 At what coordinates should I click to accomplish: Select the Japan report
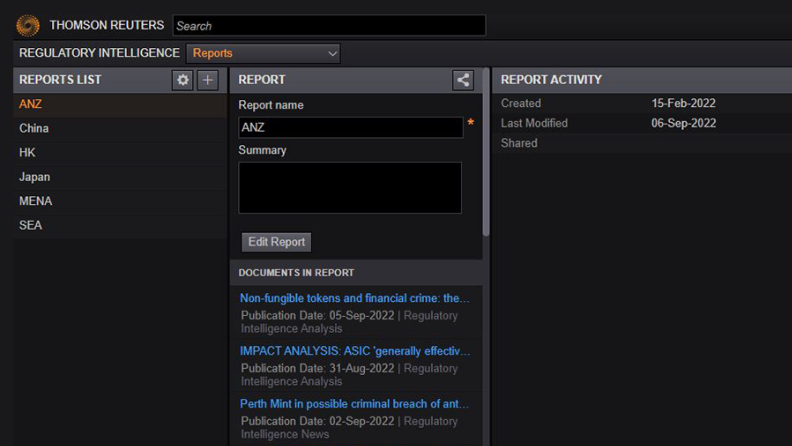pyautogui.click(x=120, y=177)
